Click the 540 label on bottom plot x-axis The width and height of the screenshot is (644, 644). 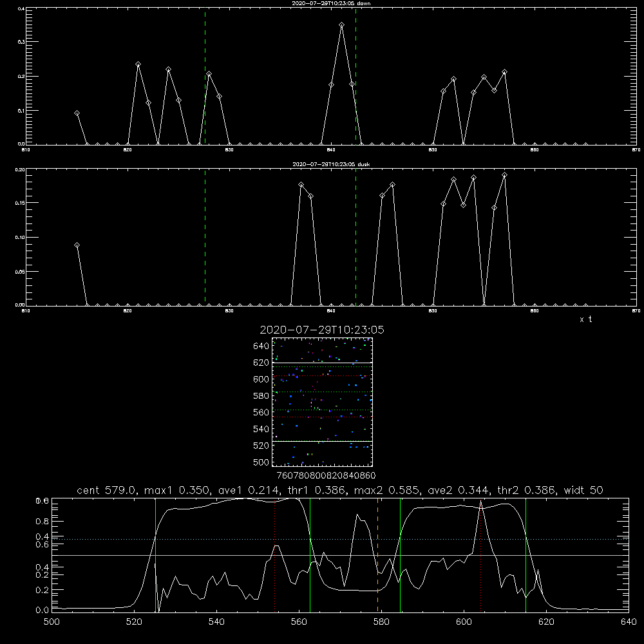[x=216, y=622]
